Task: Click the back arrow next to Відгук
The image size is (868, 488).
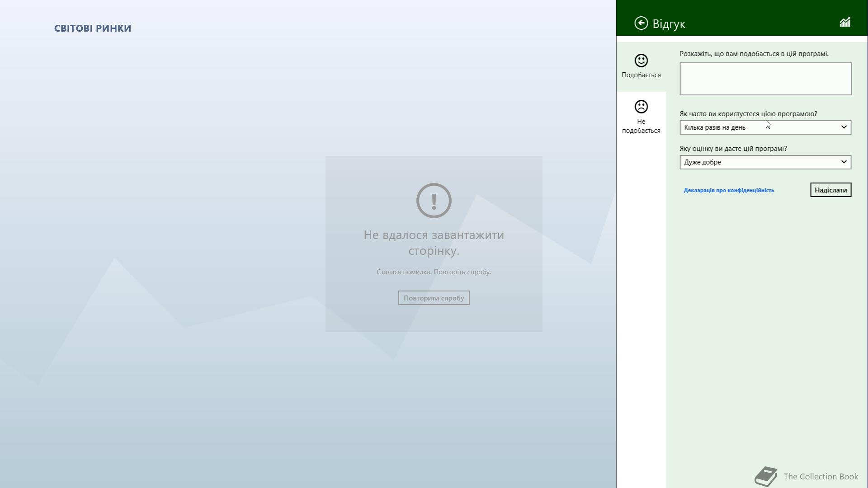Action: click(x=641, y=23)
